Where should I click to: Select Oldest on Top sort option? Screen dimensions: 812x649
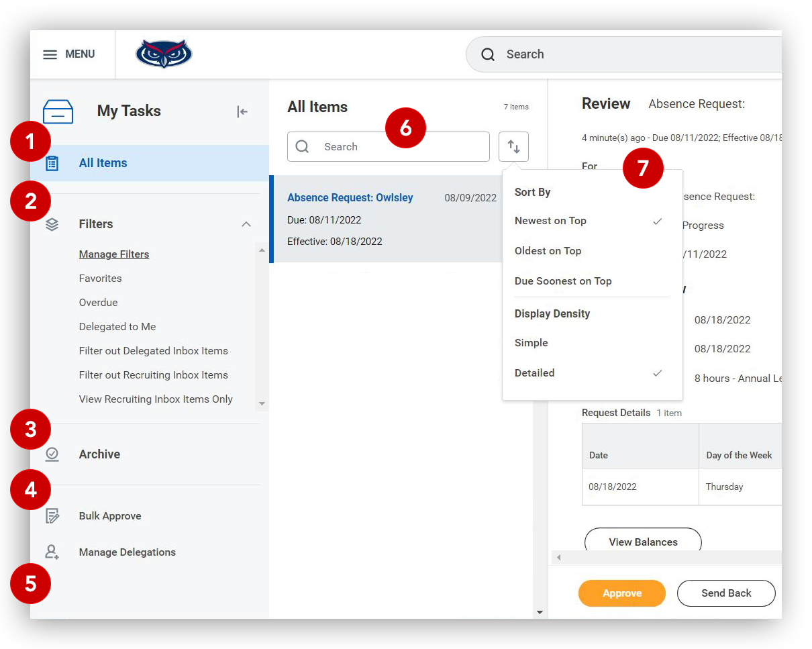(x=548, y=251)
